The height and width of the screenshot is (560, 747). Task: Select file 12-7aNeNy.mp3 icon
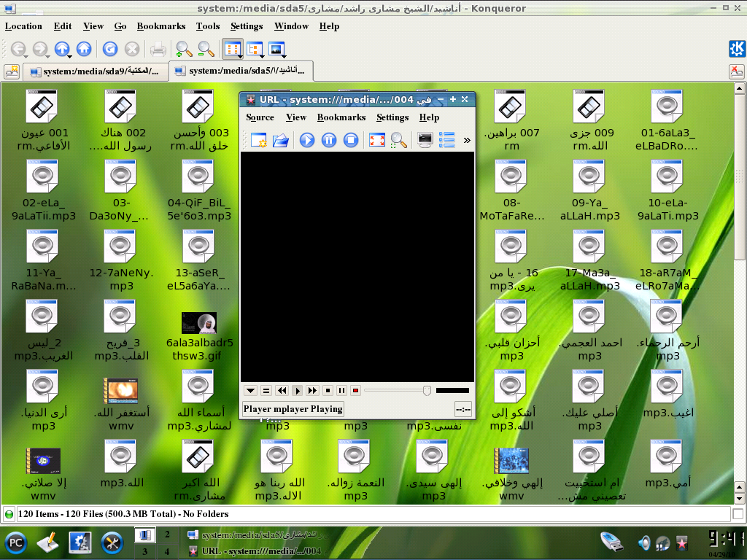pyautogui.click(x=120, y=246)
